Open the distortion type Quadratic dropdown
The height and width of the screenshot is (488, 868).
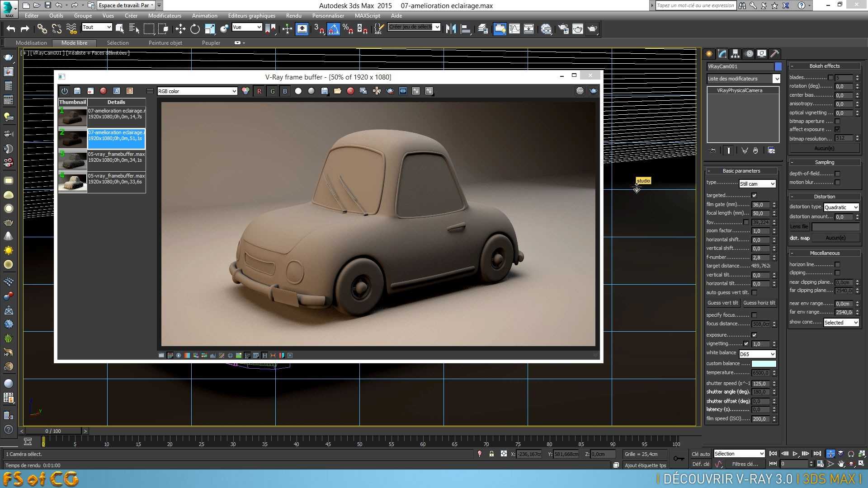pyautogui.click(x=841, y=207)
